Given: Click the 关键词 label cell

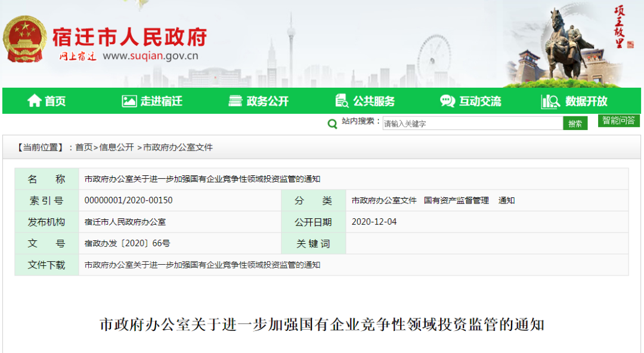Looking at the screenshot, I should point(314,244).
